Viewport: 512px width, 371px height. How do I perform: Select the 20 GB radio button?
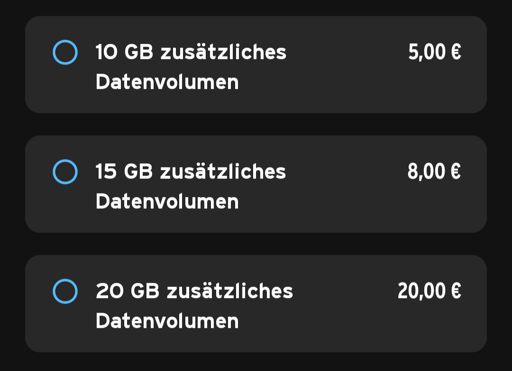tap(65, 291)
